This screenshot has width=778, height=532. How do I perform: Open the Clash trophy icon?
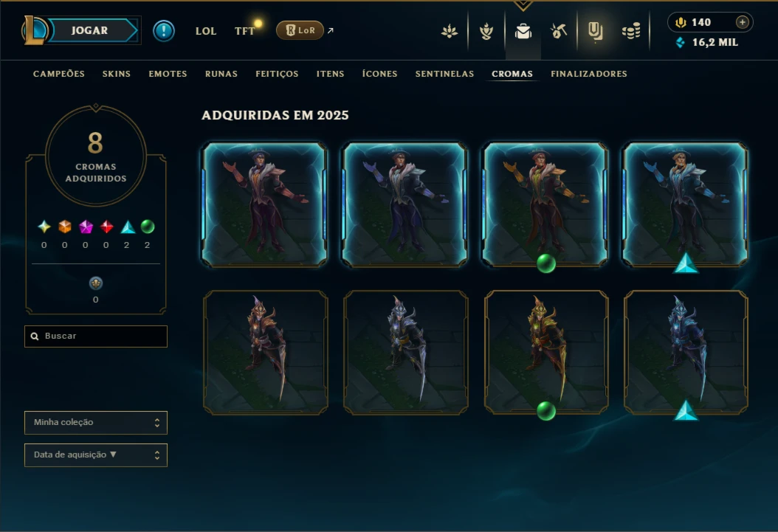[486, 31]
